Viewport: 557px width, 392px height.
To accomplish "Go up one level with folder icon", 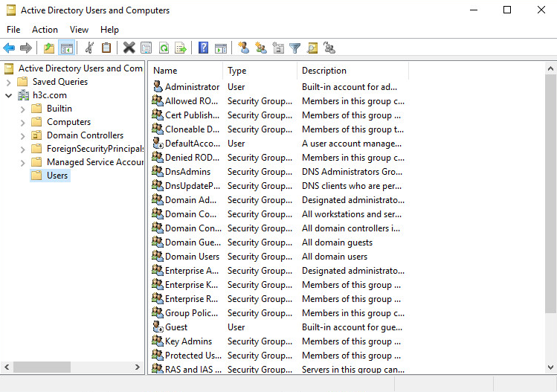I will point(49,48).
